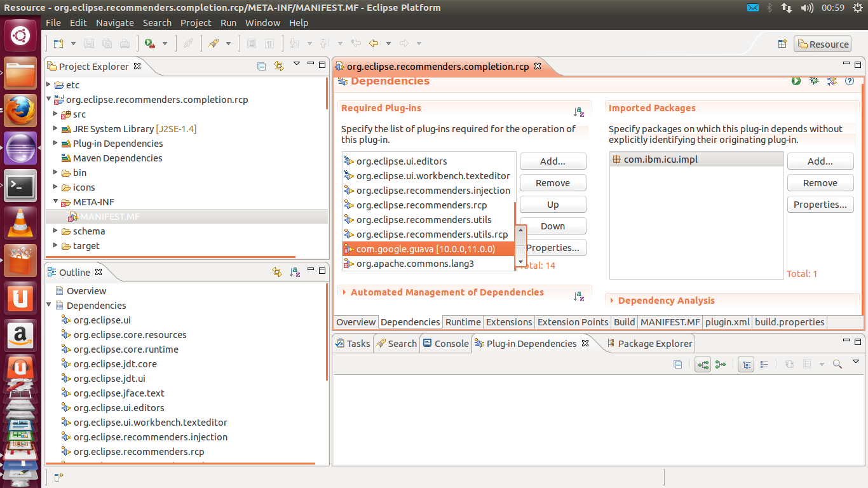Open Project Explorer view menu triangle
Screen dimensions: 868x488
pos(296,64)
